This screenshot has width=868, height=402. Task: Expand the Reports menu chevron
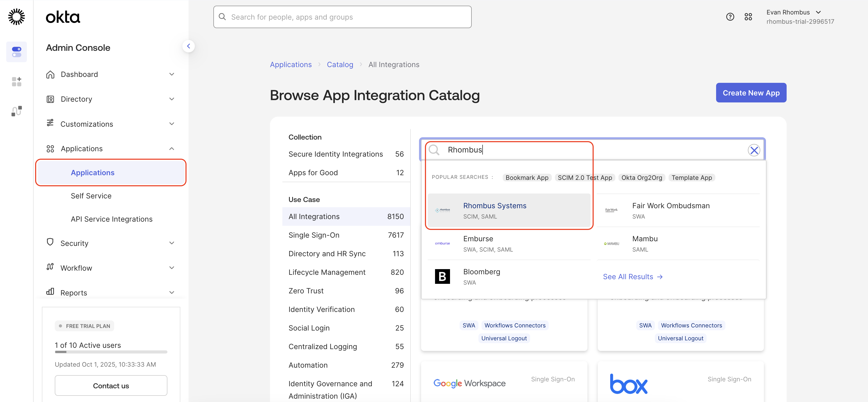172,293
